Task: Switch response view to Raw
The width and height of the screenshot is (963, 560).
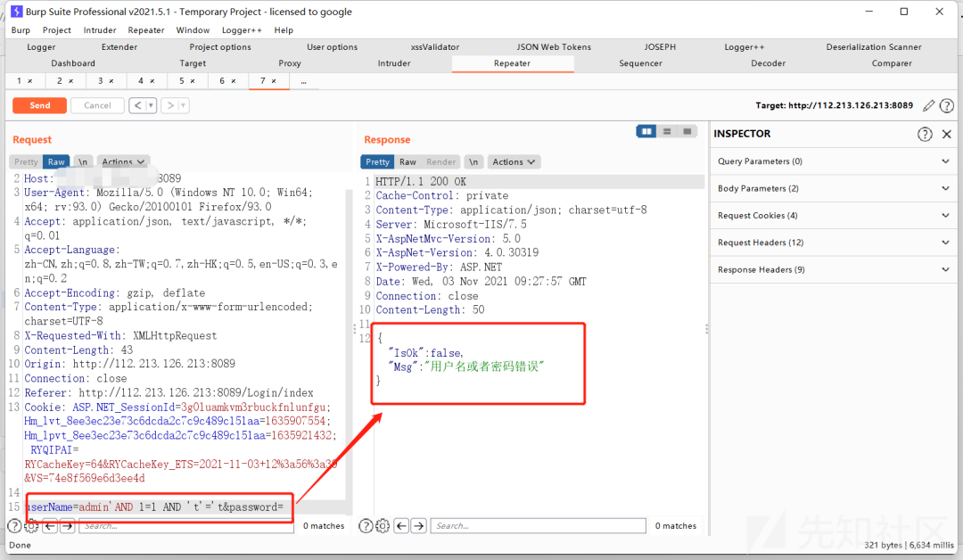Action: [407, 162]
